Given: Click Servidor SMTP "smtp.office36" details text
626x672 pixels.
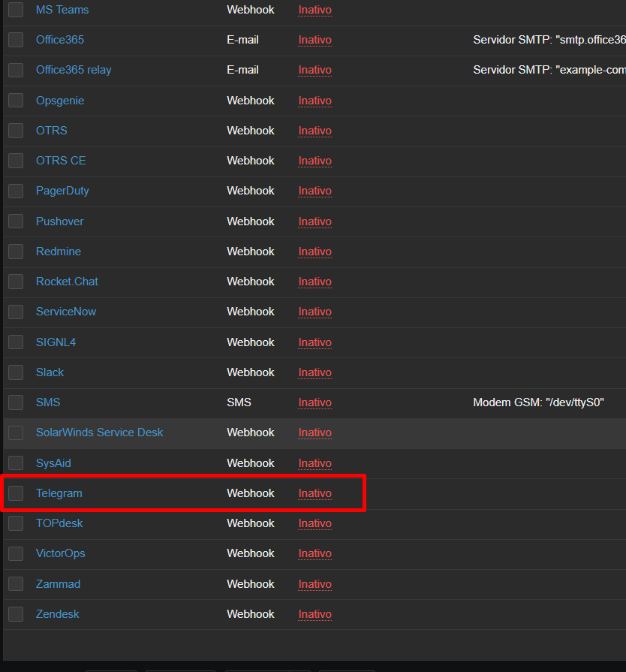Looking at the screenshot, I should [549, 40].
